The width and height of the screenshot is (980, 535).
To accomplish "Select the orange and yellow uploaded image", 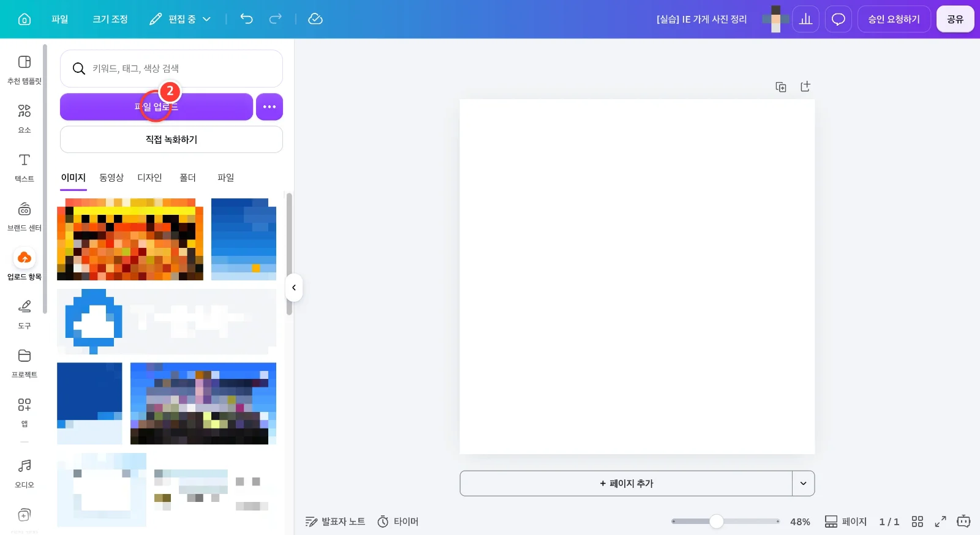I will [130, 239].
